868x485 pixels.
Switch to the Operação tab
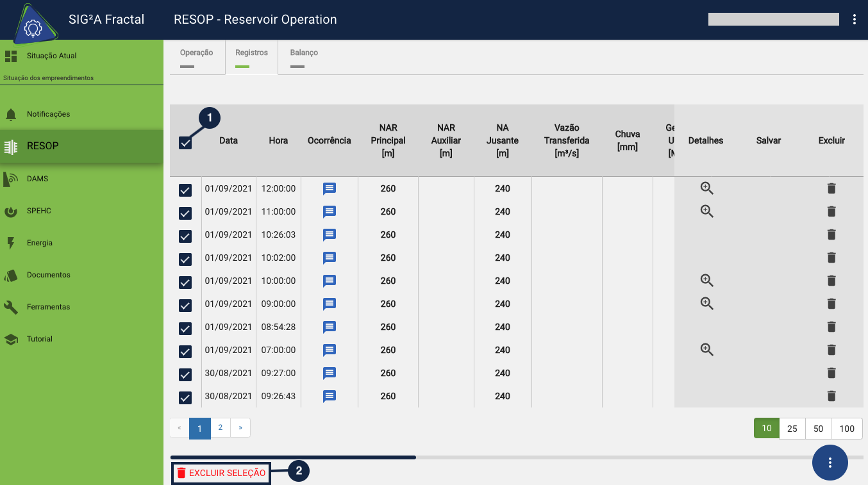pos(196,57)
